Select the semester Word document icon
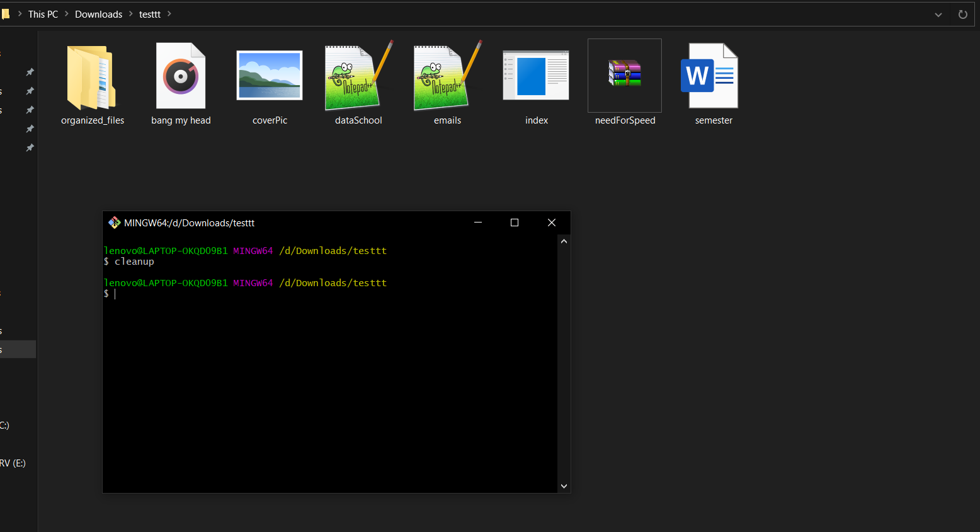This screenshot has height=532, width=980. [x=710, y=76]
